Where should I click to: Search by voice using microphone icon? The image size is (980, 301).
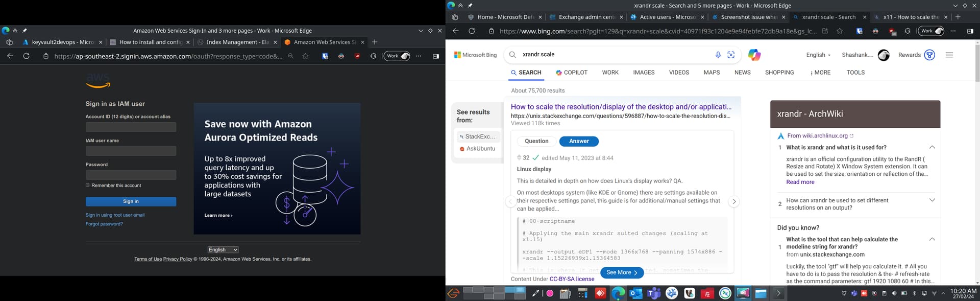pos(718,55)
